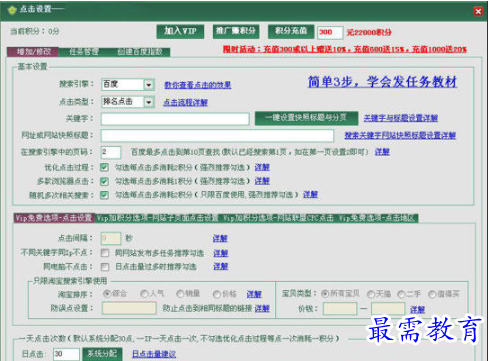Select the Vip免费选项-点击地区 tab
This screenshot has height=361, width=490.
pyautogui.click(x=377, y=218)
